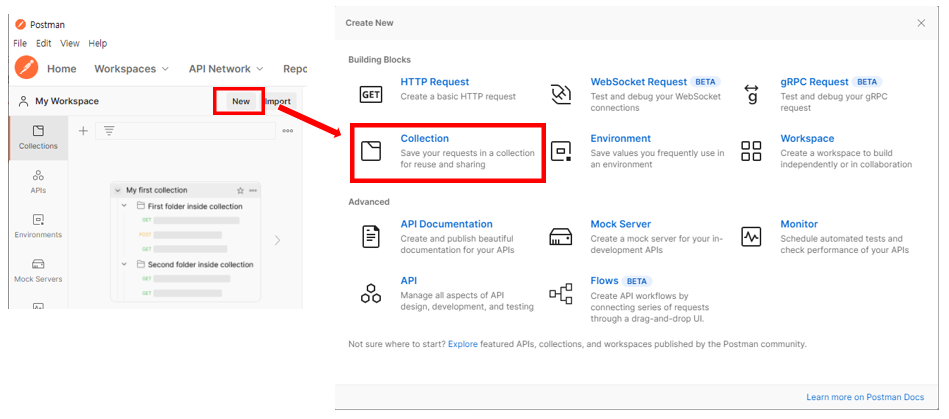949x419 pixels.
Task: Close the Create New dialog
Action: 921,23
